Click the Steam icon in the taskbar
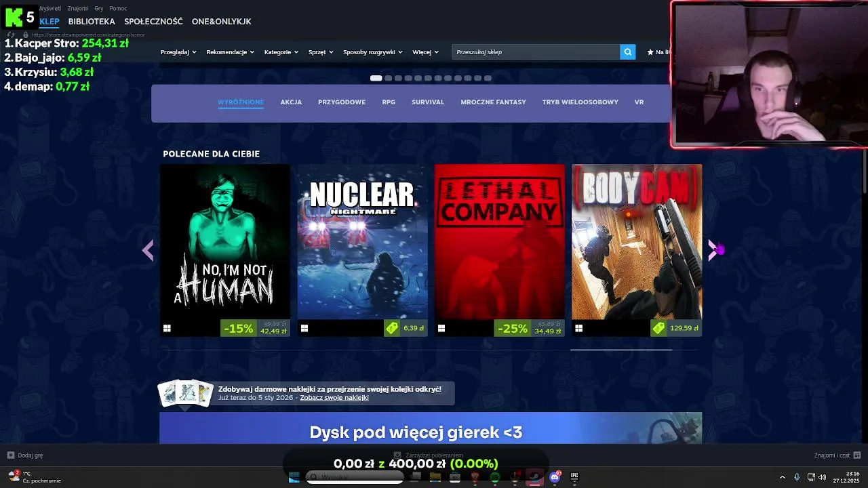The height and width of the screenshot is (488, 868). [x=534, y=477]
